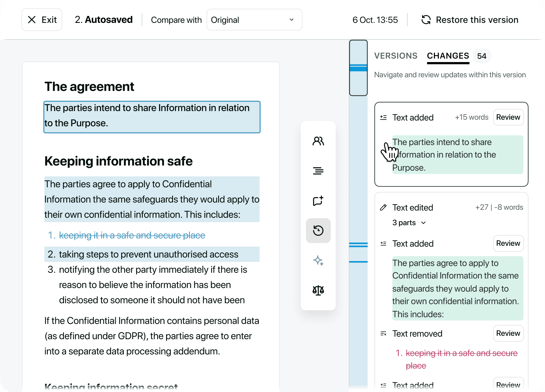The width and height of the screenshot is (545, 392).
Task: Click Review for the +15 words change
Action: 508,117
